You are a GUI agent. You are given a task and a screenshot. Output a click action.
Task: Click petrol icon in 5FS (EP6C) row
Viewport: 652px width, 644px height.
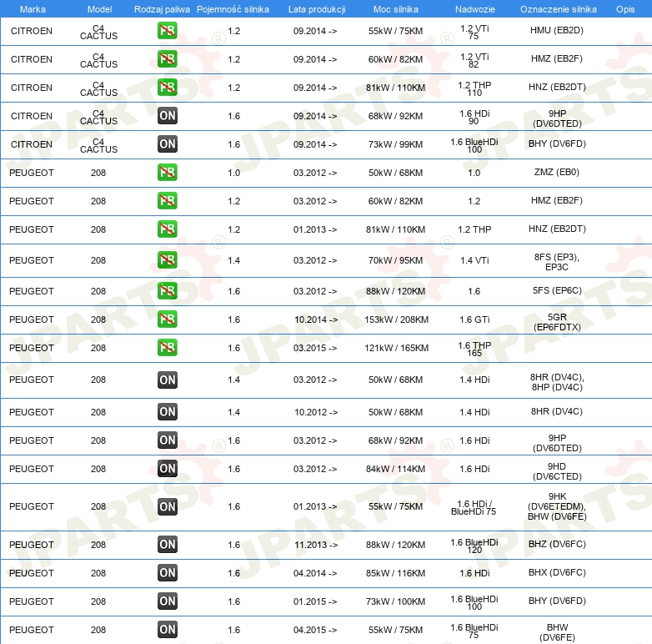[x=167, y=291]
